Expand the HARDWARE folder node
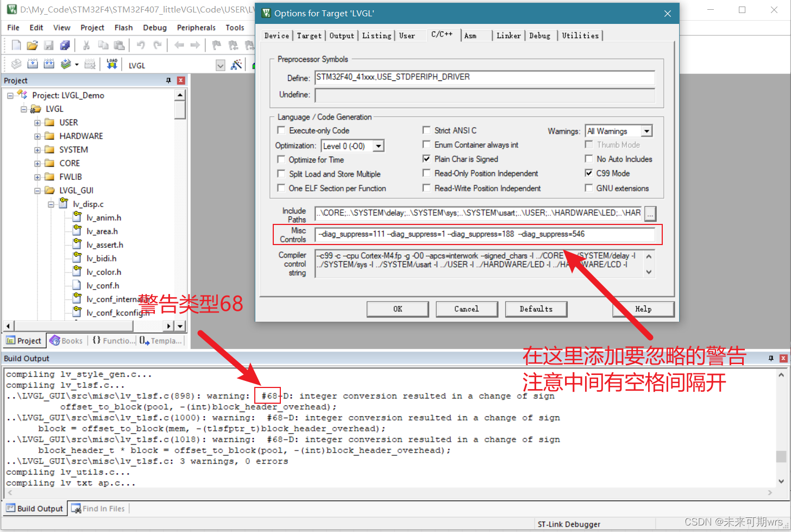 [x=37, y=136]
